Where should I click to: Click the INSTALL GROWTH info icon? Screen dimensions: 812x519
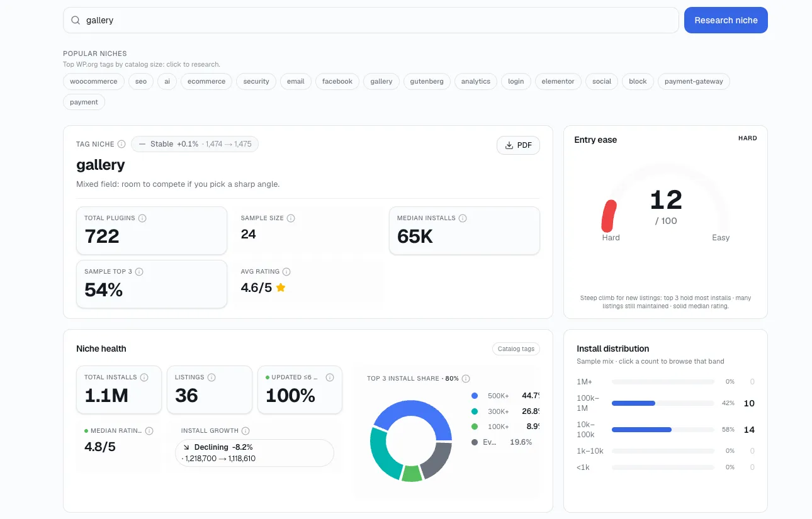click(x=245, y=431)
